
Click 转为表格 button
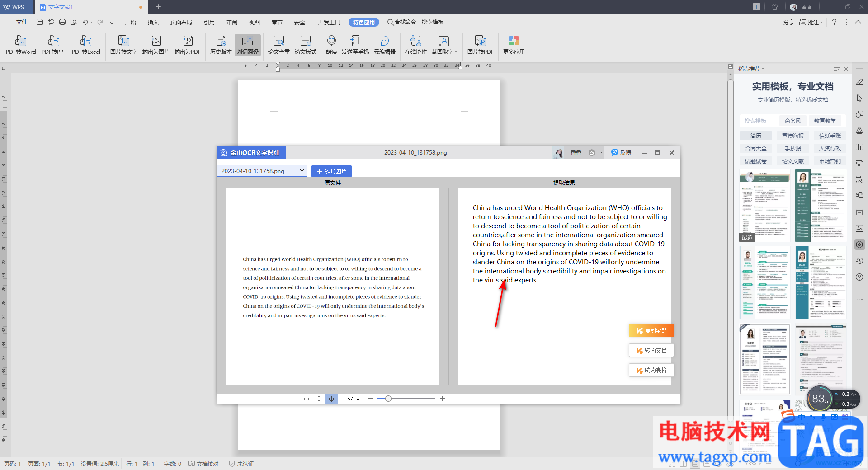tap(651, 370)
